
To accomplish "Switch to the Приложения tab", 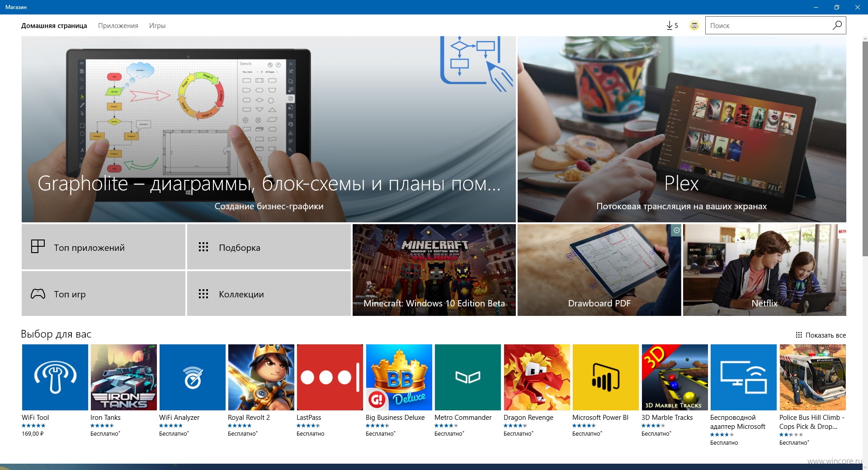I will pos(118,26).
